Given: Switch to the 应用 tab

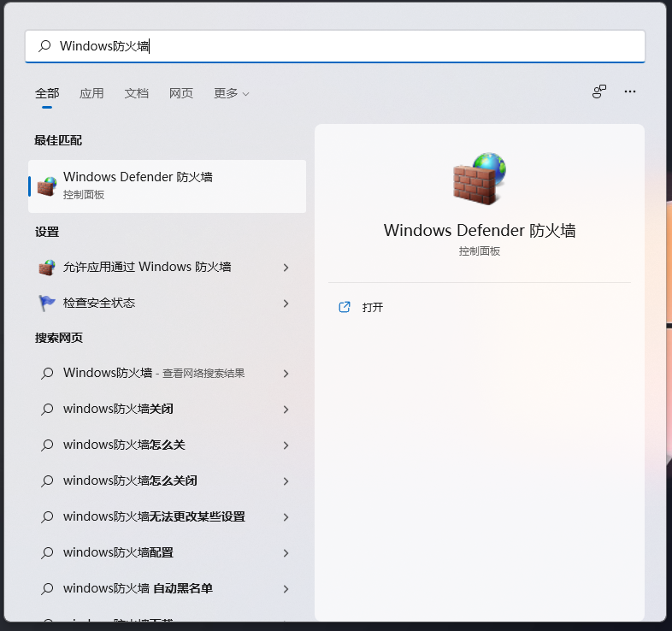Looking at the screenshot, I should click(91, 93).
